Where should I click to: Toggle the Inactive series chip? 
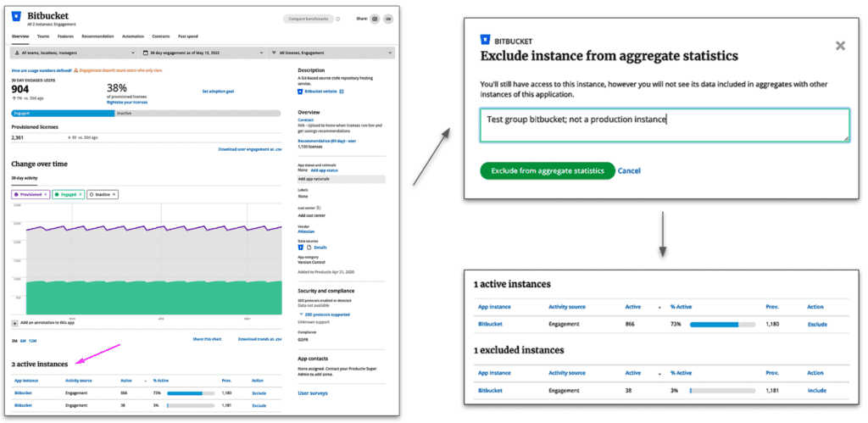(x=103, y=194)
